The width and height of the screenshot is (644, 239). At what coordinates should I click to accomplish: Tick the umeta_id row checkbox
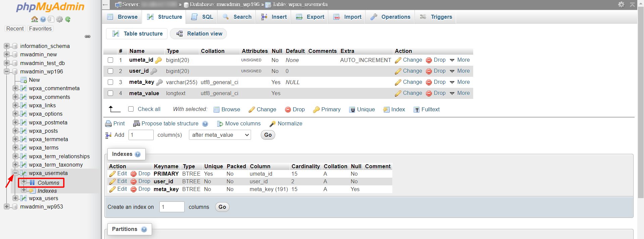point(110,60)
